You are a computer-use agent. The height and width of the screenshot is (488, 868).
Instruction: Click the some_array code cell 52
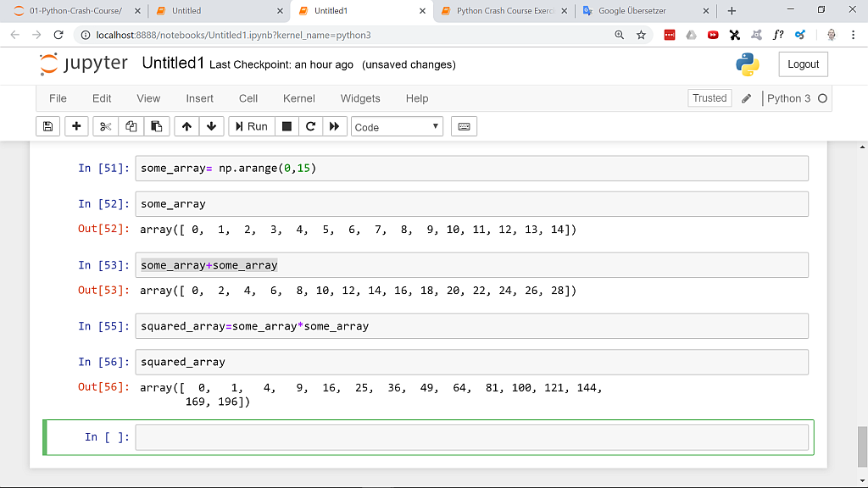tap(471, 204)
